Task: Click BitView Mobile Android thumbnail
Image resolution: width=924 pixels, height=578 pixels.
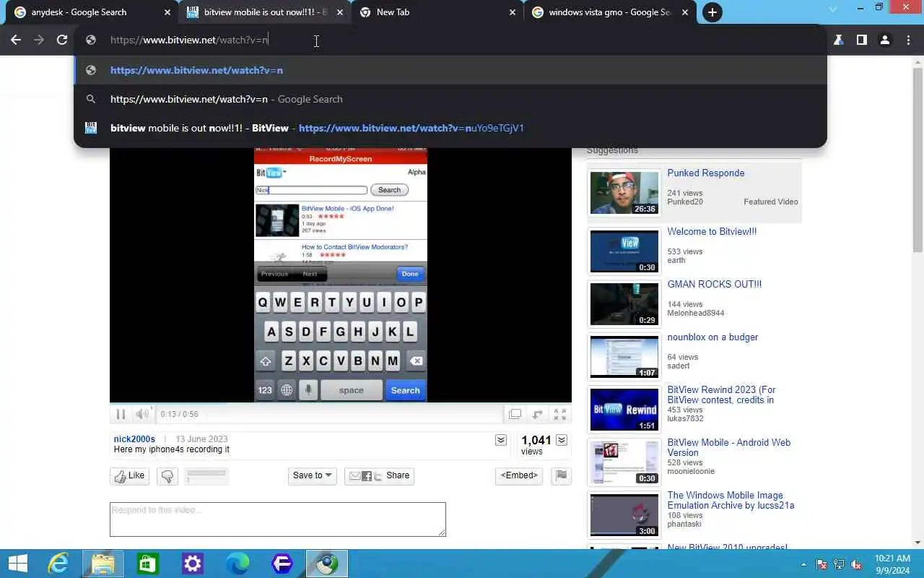Action: (x=624, y=462)
